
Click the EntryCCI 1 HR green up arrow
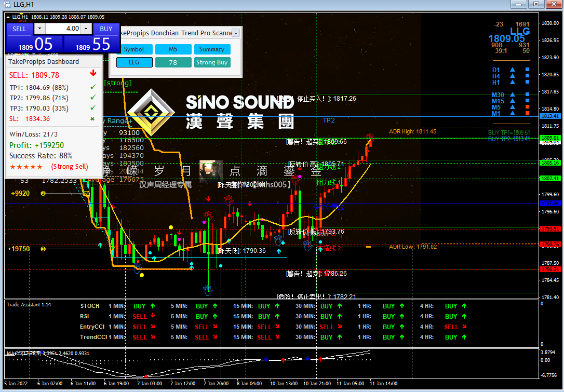point(402,327)
